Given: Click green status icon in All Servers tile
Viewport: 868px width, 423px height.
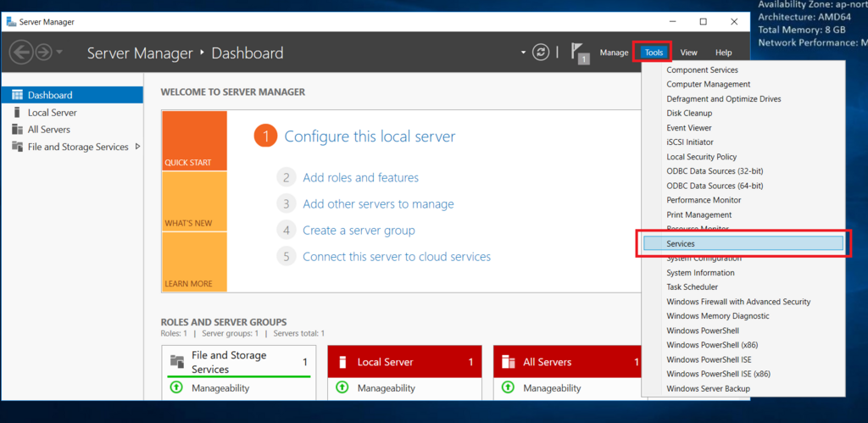Looking at the screenshot, I should click(x=508, y=387).
